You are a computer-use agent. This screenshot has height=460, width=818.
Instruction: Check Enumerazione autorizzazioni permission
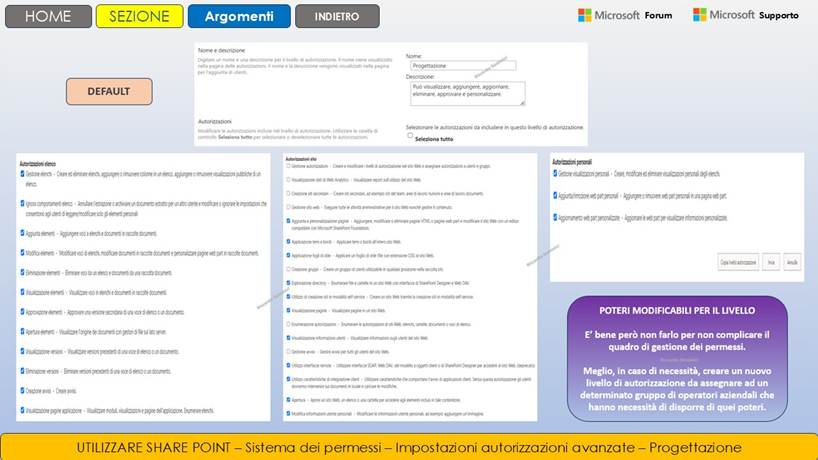[288, 324]
